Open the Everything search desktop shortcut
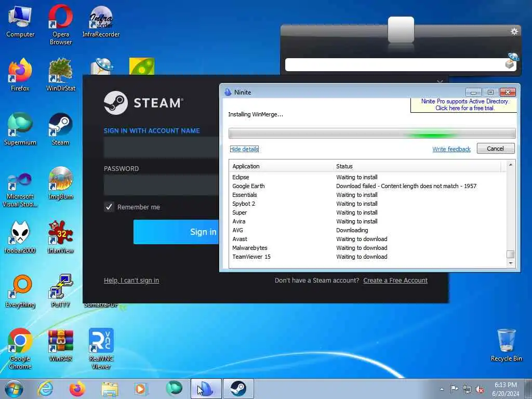 click(20, 291)
